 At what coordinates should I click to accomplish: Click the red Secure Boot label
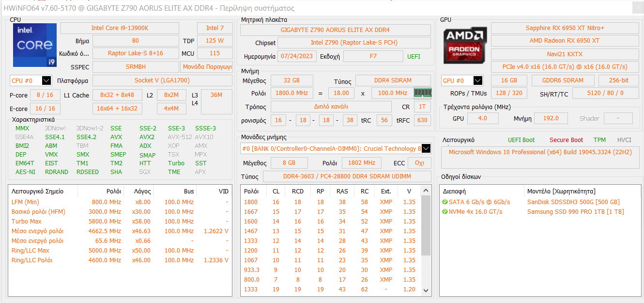[x=566, y=140]
